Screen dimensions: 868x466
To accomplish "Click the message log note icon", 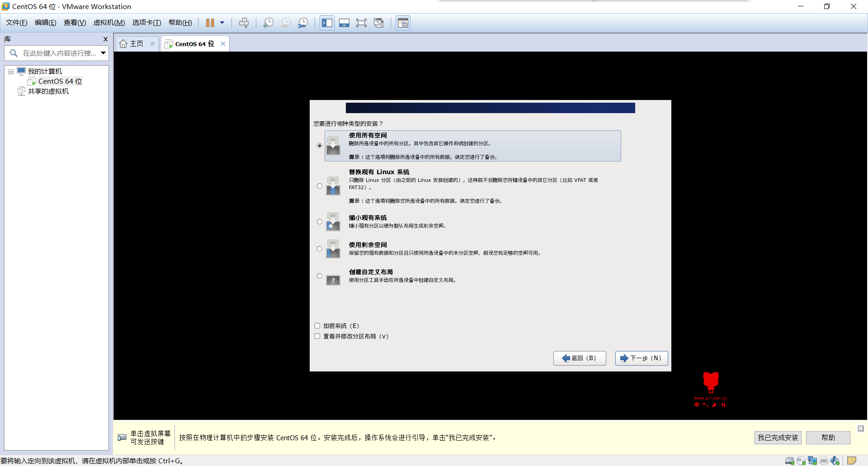I will pyautogui.click(x=852, y=461).
